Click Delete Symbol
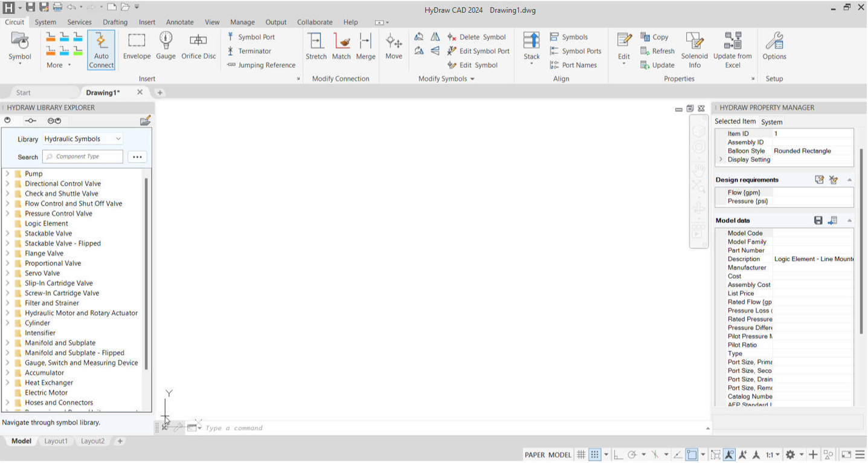The image size is (868, 463). point(477,37)
